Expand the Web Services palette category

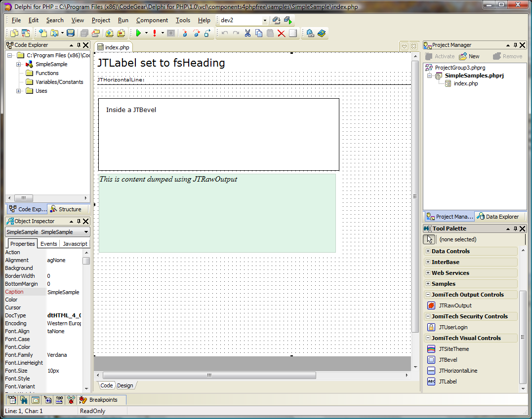428,273
